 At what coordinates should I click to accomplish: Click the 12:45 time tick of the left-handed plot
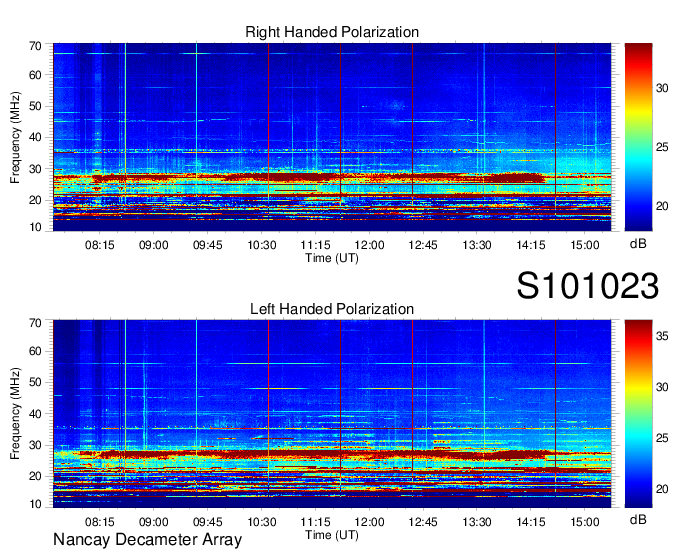423,522
